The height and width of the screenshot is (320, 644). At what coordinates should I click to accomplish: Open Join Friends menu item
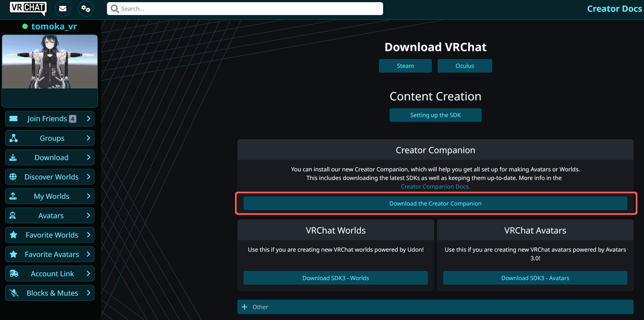49,118
